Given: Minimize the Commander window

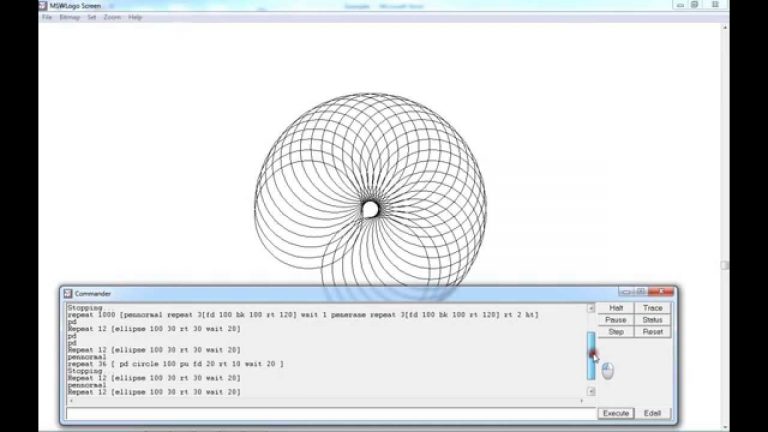Looking at the screenshot, I should point(625,292).
